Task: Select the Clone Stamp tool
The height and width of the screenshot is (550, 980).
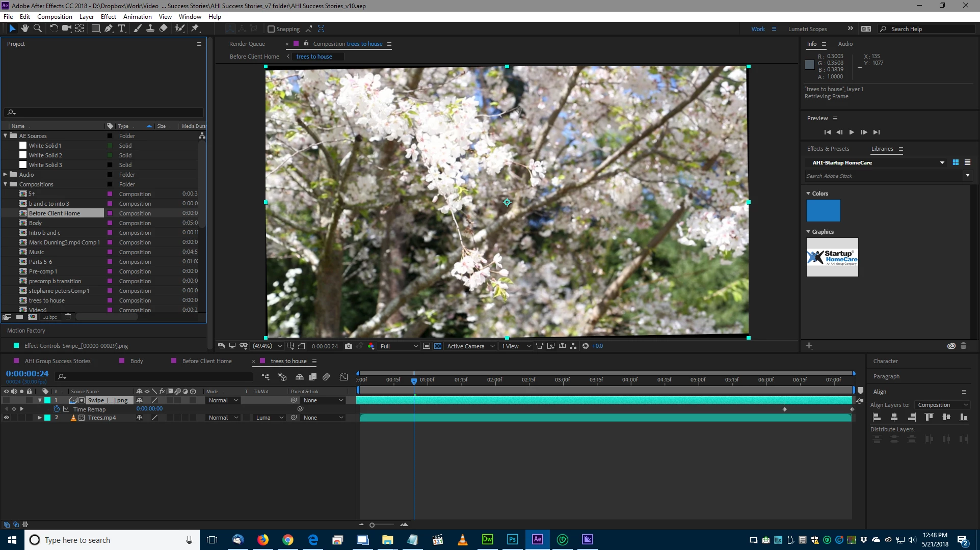Action: click(x=150, y=29)
